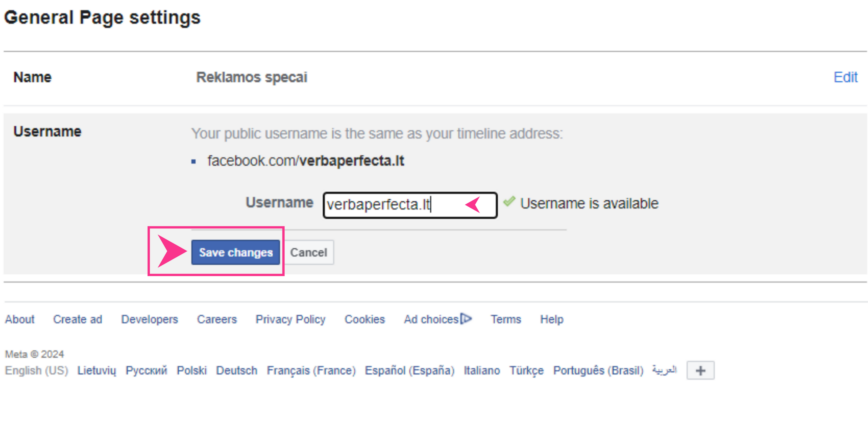
Task: Focus the Username text field
Action: [x=410, y=205]
